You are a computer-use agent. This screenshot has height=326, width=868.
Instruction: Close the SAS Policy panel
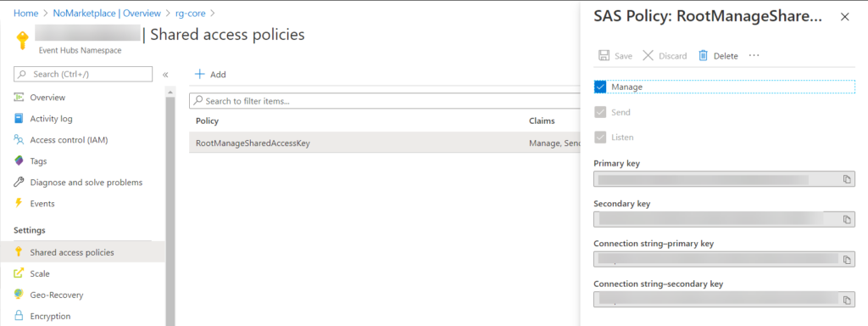click(x=845, y=17)
